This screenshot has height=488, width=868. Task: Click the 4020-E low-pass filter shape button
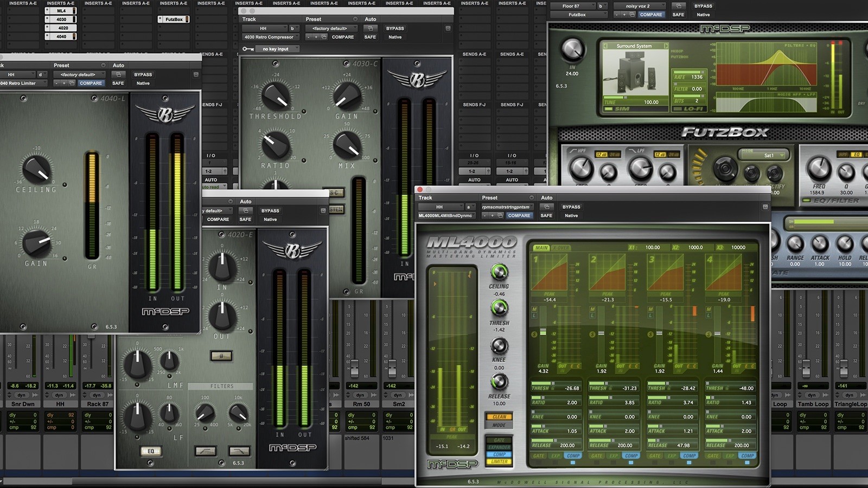point(239,451)
